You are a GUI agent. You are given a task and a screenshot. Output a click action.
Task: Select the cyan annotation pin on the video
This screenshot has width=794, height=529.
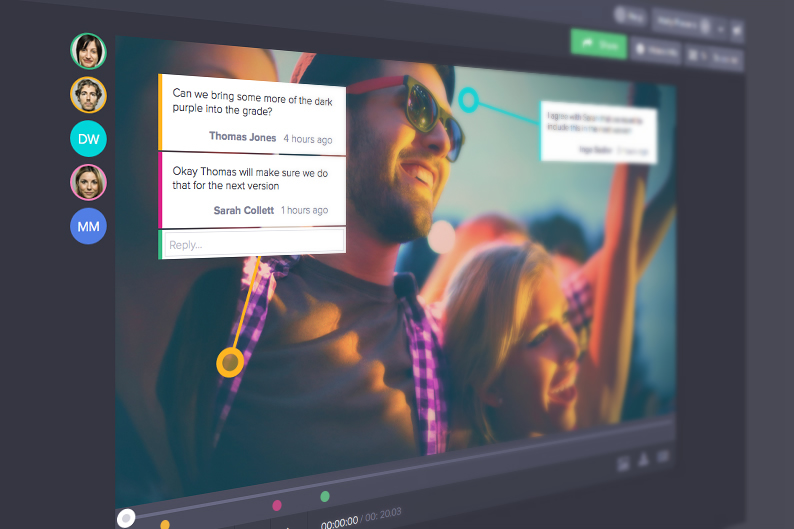click(468, 100)
